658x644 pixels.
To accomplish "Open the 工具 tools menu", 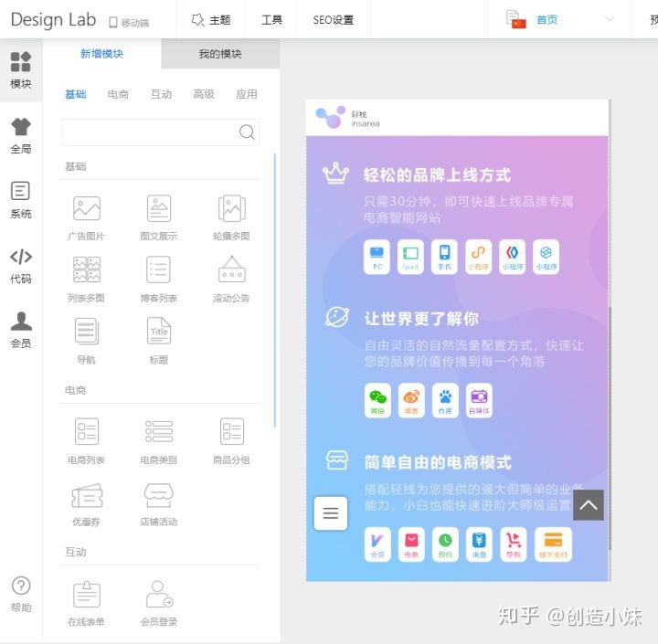I will point(271,19).
